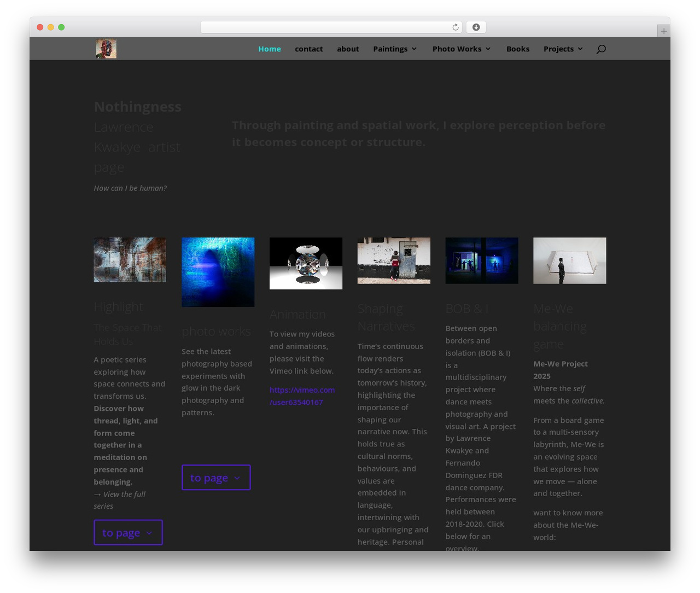Reload the page with the refresh icon

pos(456,27)
